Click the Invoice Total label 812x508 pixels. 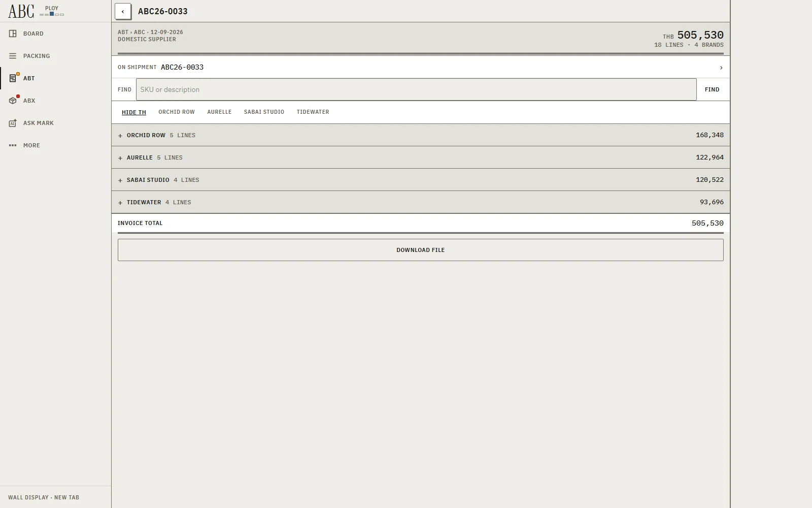pos(140,223)
